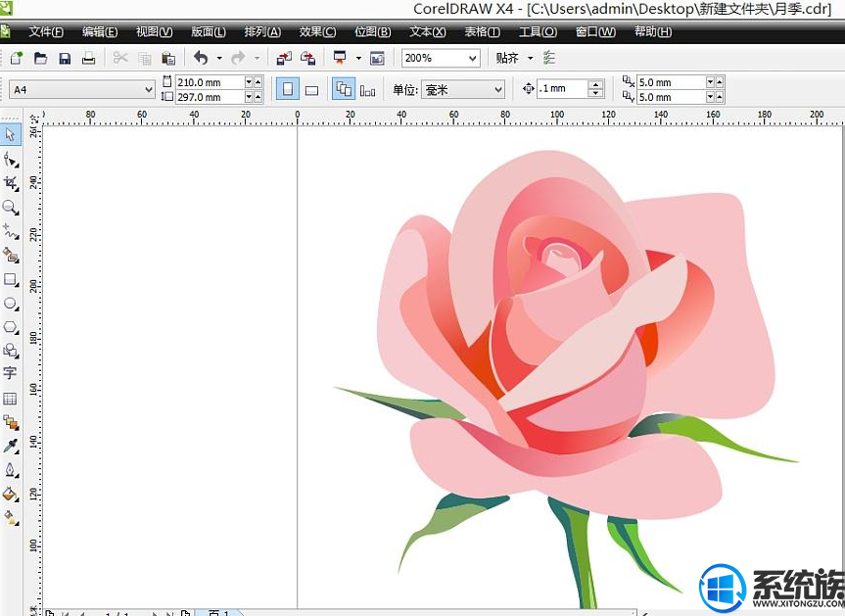This screenshot has height=616, width=845.
Task: Open the 窗口(W) menu
Action: (595, 31)
